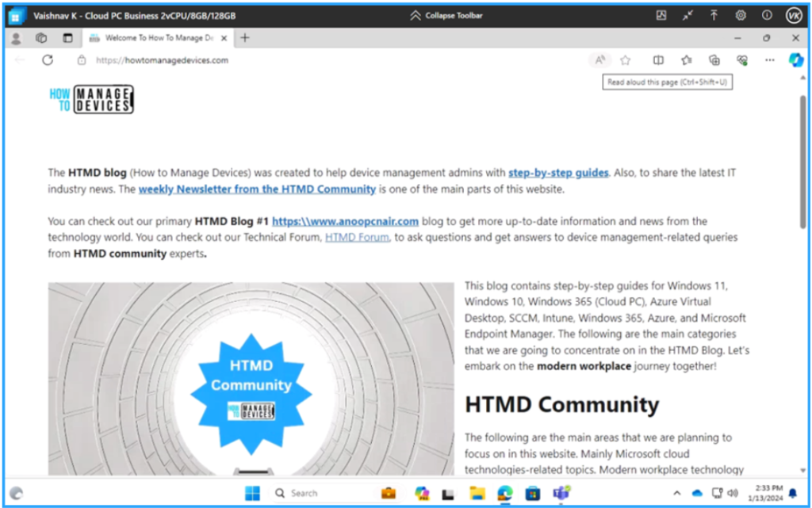Open Microsoft Edge on the taskbar

coord(505,493)
